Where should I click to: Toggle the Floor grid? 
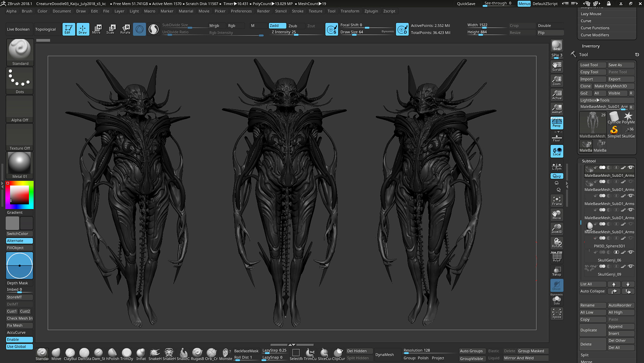click(x=557, y=137)
